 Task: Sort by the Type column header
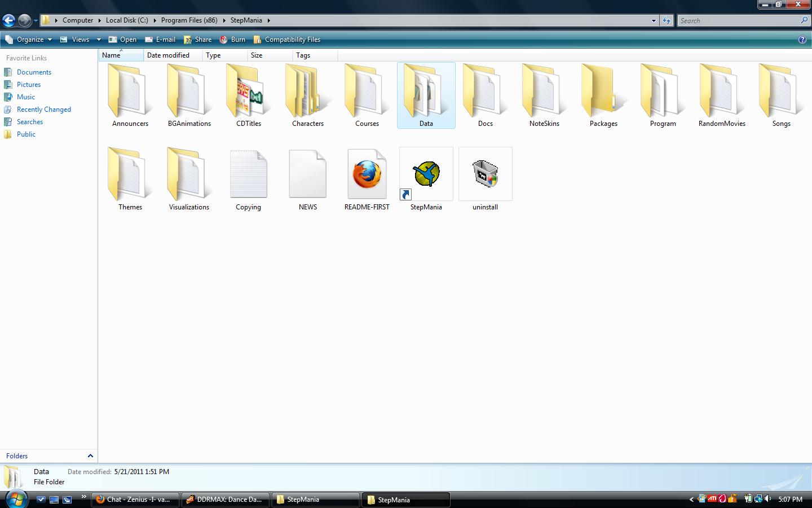tap(225, 55)
